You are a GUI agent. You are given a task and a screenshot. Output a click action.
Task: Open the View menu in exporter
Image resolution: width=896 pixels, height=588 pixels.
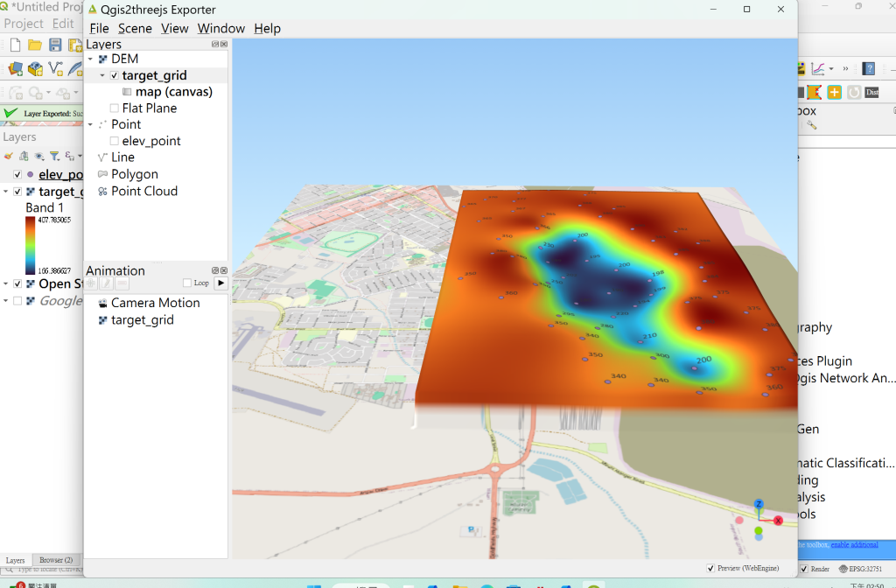click(175, 29)
